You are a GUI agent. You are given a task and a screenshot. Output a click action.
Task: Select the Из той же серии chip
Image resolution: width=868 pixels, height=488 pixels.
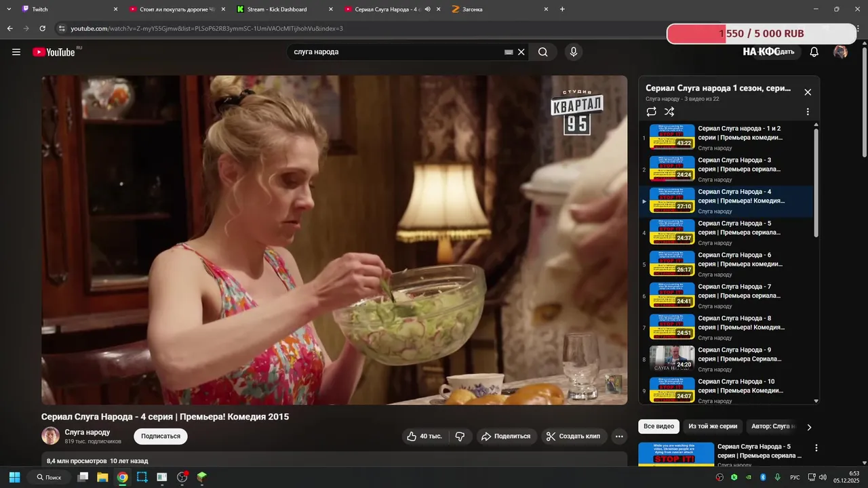[713, 426]
